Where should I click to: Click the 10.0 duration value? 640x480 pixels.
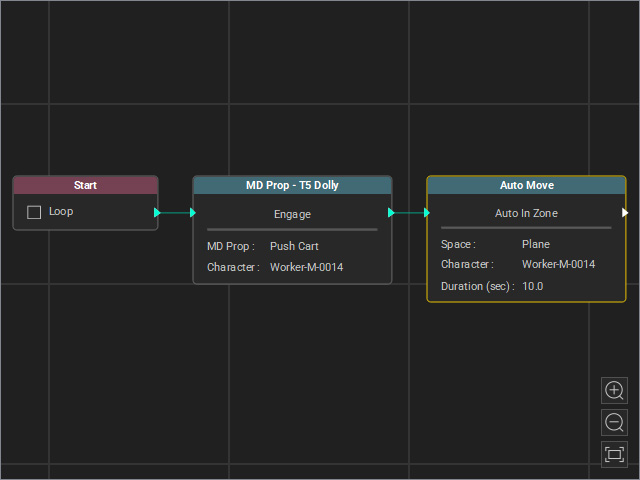pyautogui.click(x=533, y=286)
